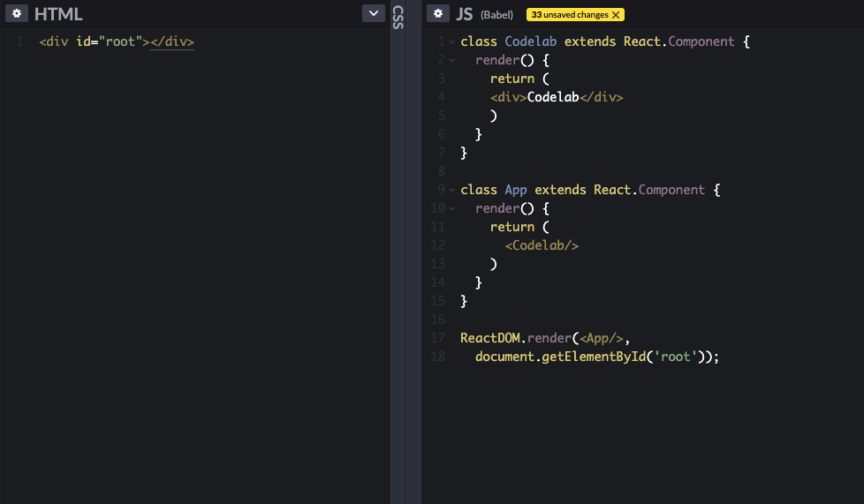Collapse the Codelab class fold arrow
The height and width of the screenshot is (504, 864).
coord(451,41)
